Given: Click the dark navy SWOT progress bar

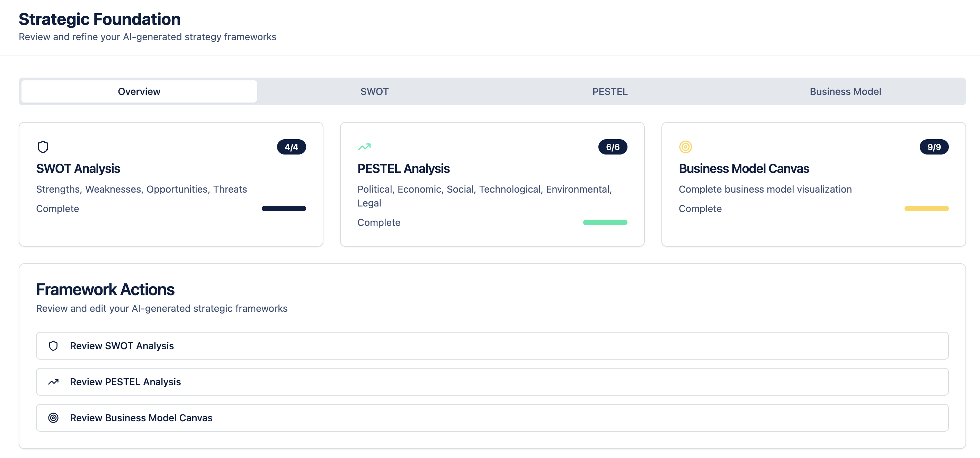Looking at the screenshot, I should click(x=283, y=208).
